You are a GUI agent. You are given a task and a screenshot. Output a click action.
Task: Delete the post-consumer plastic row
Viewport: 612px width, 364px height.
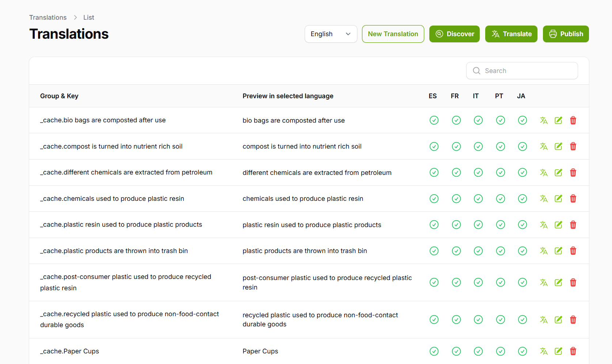573,282
